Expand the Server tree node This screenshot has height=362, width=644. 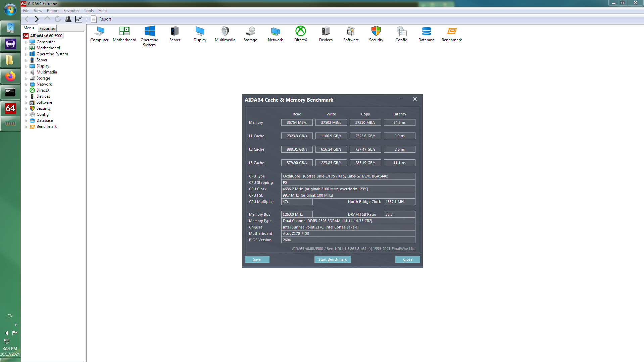27,60
